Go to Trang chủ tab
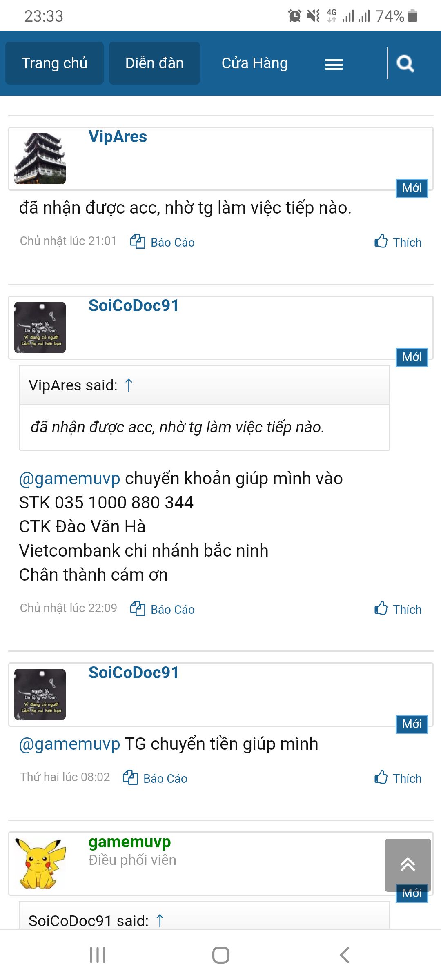 [54, 63]
